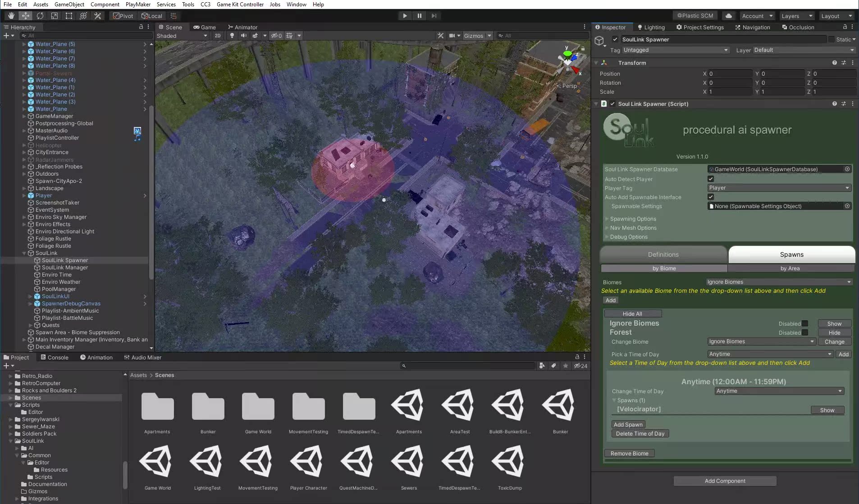This screenshot has height=504, width=859.
Task: Select the combined Transform tool
Action: (x=83, y=16)
